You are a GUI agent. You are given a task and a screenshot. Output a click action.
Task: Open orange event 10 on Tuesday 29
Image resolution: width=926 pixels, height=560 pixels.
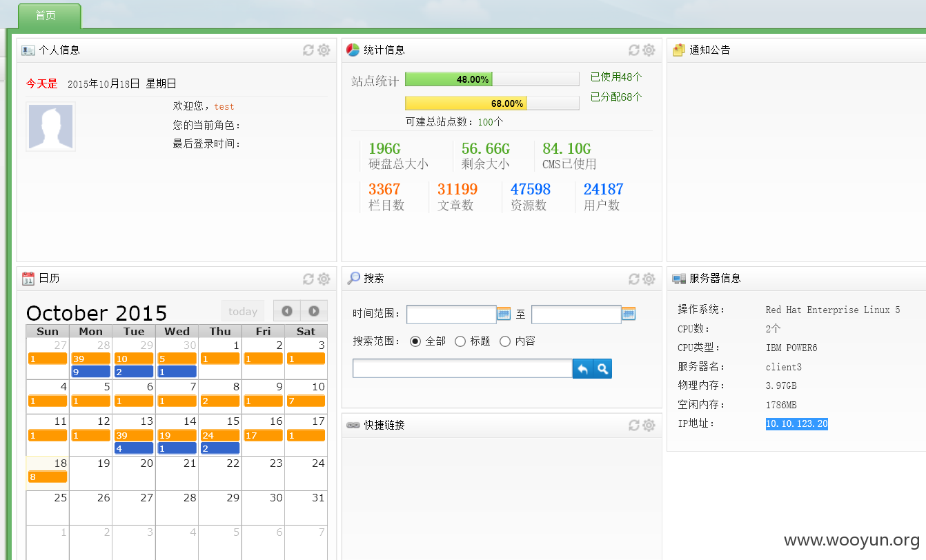[134, 359]
